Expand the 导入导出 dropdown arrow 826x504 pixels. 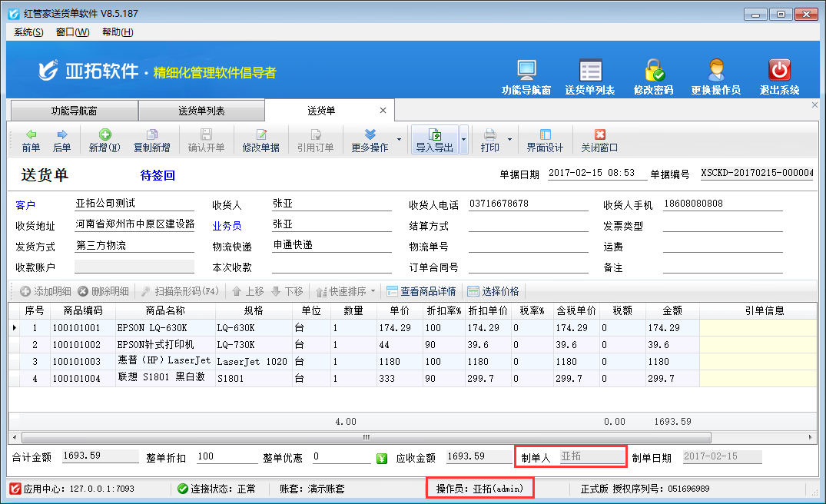click(x=464, y=141)
